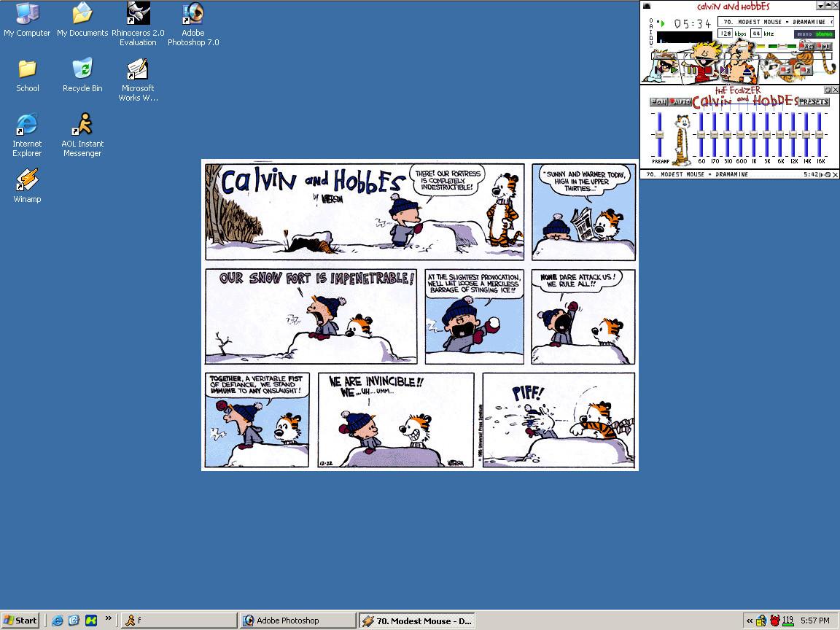Select the Winamp desktop shortcut

pyautogui.click(x=27, y=186)
